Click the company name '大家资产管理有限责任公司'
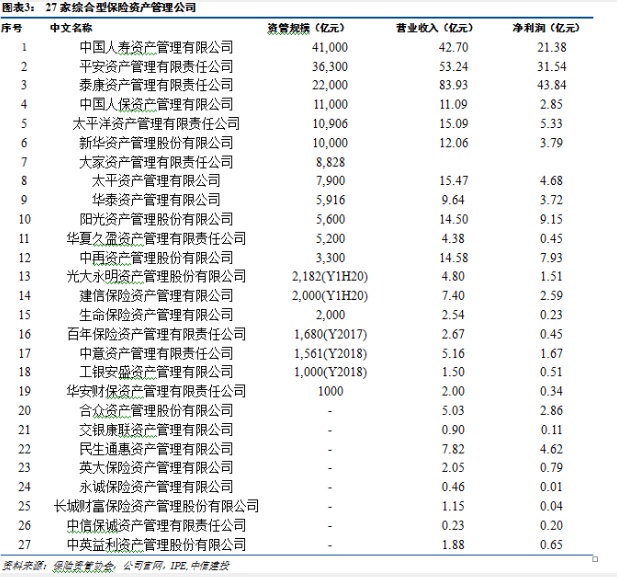The width and height of the screenshot is (617, 577). coord(156,162)
